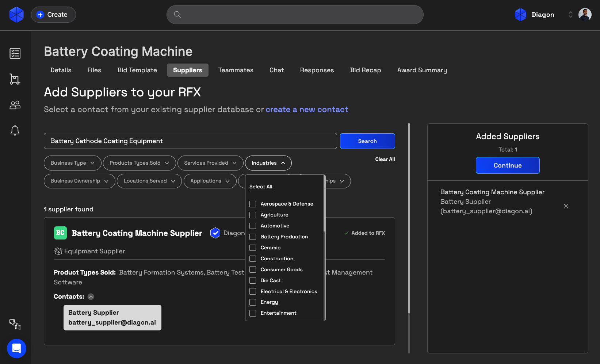Viewport: 600px width, 364px height.
Task: Open the Locations Served filter dropdown
Action: point(149,181)
